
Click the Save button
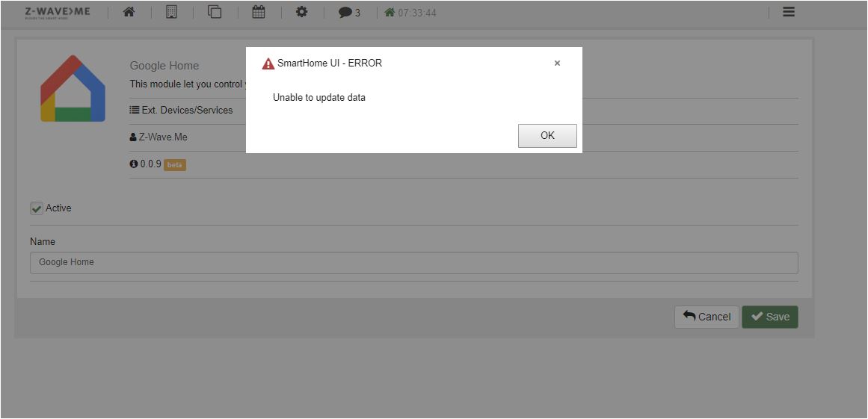click(x=769, y=317)
